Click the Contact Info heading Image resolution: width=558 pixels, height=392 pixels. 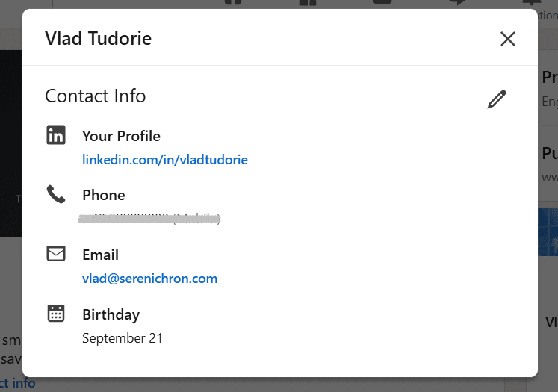[95, 96]
